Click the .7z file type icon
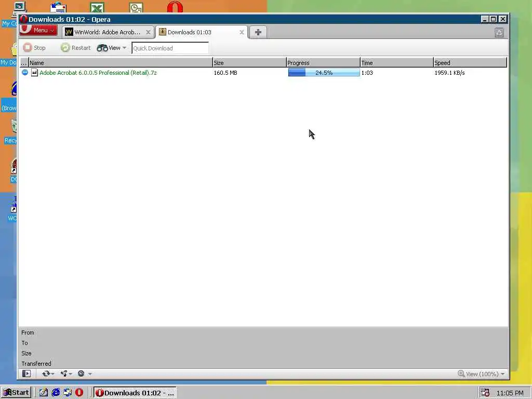532x399 pixels. pyautogui.click(x=34, y=72)
